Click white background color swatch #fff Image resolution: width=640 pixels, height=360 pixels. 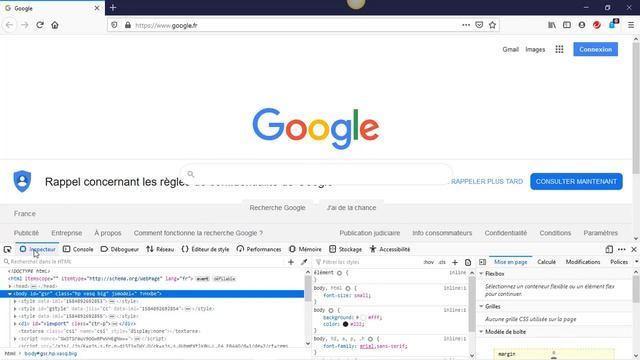pos(363,318)
